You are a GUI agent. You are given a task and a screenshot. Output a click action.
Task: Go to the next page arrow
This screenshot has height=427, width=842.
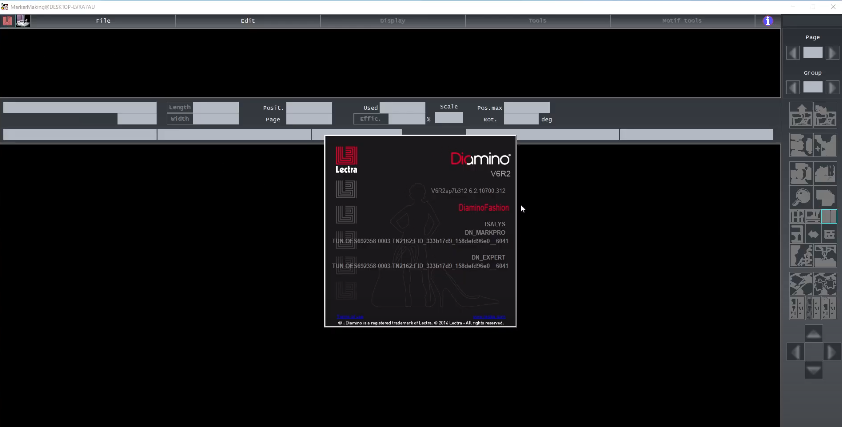click(x=833, y=53)
